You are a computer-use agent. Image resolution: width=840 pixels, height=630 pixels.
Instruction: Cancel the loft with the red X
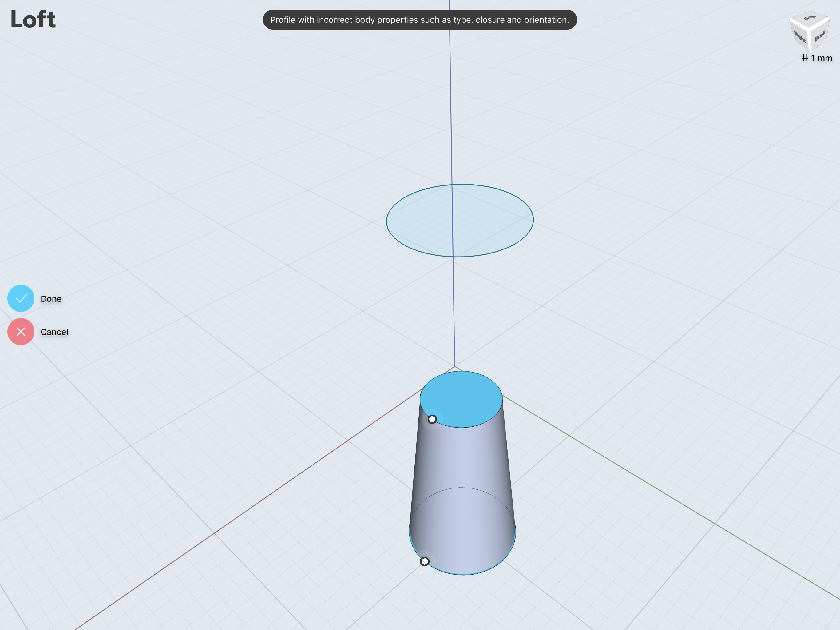click(21, 332)
